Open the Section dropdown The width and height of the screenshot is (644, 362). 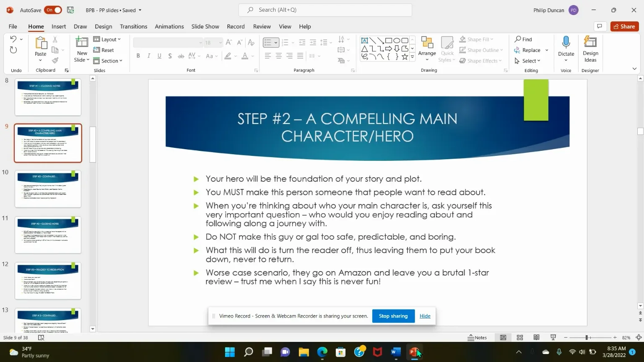(108, 61)
